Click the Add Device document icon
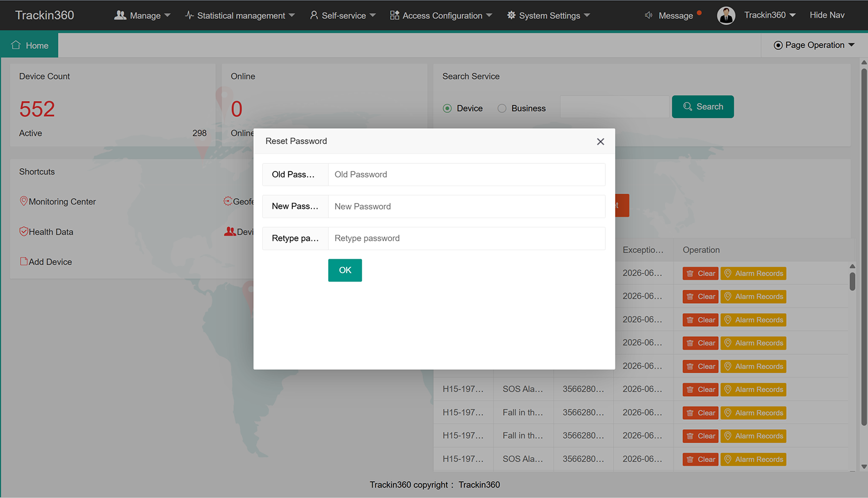 pyautogui.click(x=23, y=261)
